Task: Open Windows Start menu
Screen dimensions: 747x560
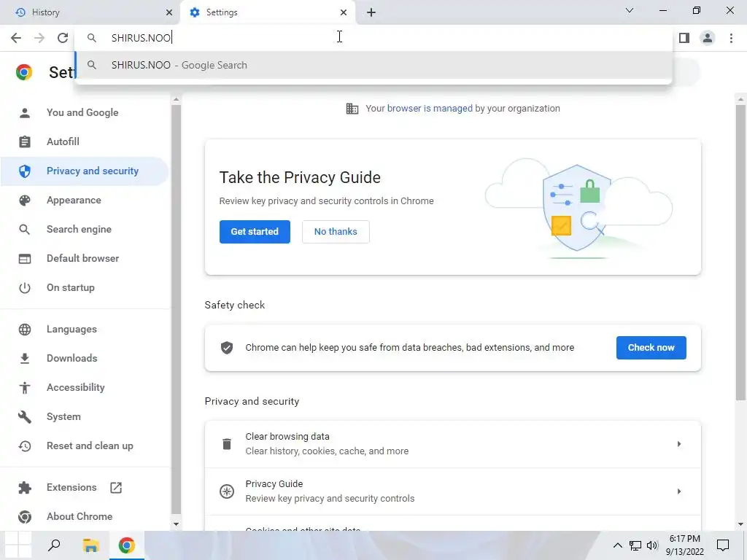Action: [18, 545]
